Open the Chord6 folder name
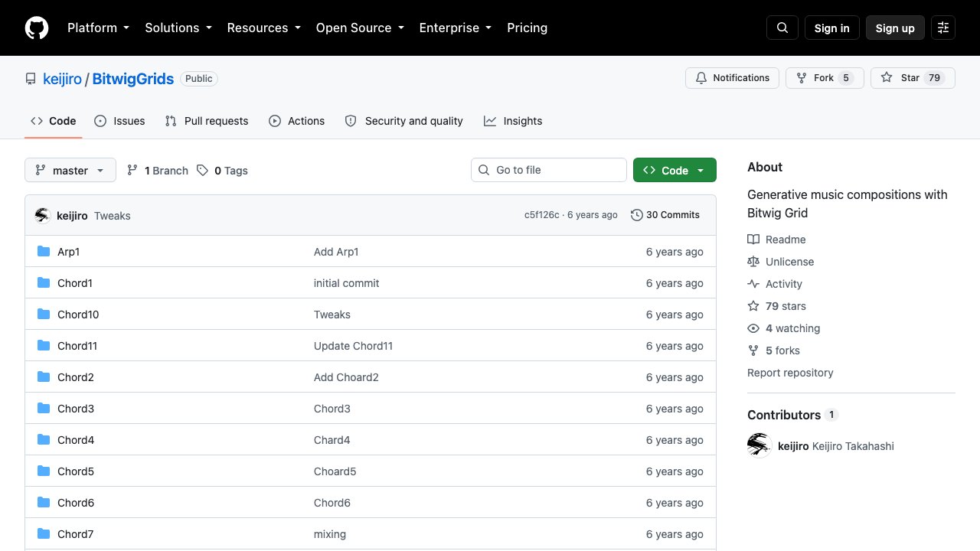This screenshot has height=551, width=980. 76,503
